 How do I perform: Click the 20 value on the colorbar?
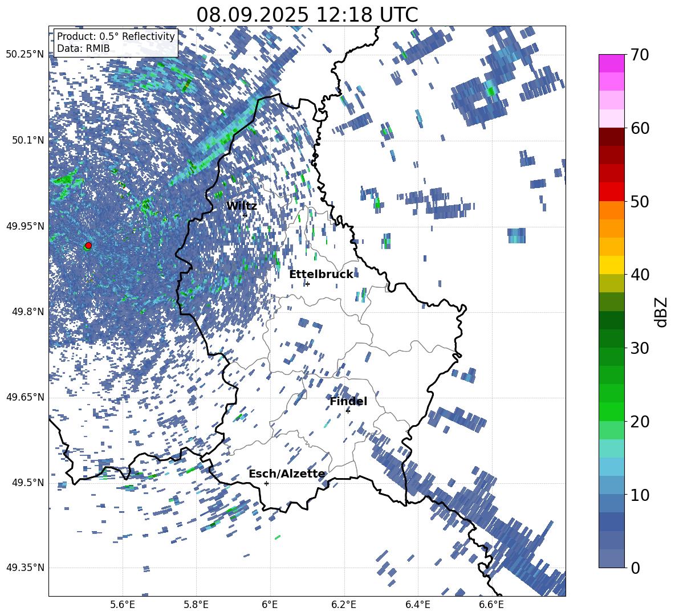pos(640,421)
